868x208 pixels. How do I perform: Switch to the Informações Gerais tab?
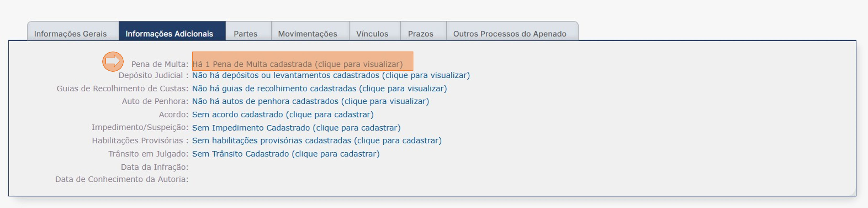70,34
